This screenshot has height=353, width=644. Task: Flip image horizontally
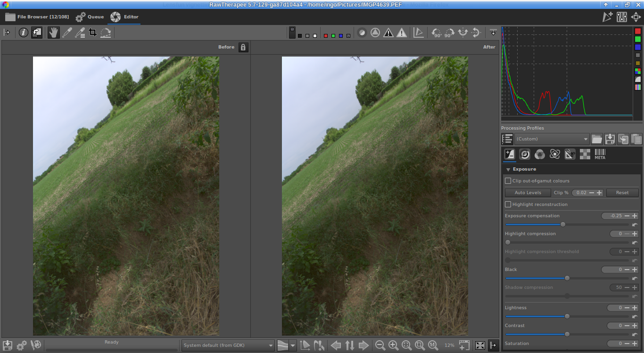click(x=463, y=33)
